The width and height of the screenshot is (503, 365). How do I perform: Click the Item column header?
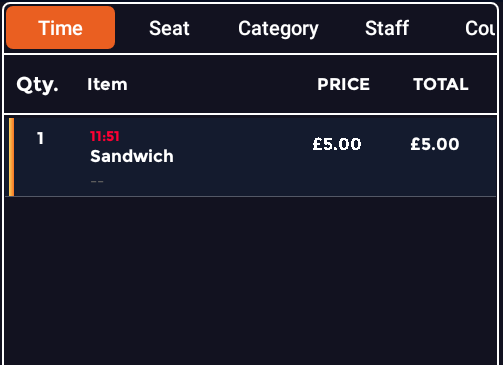point(107,84)
